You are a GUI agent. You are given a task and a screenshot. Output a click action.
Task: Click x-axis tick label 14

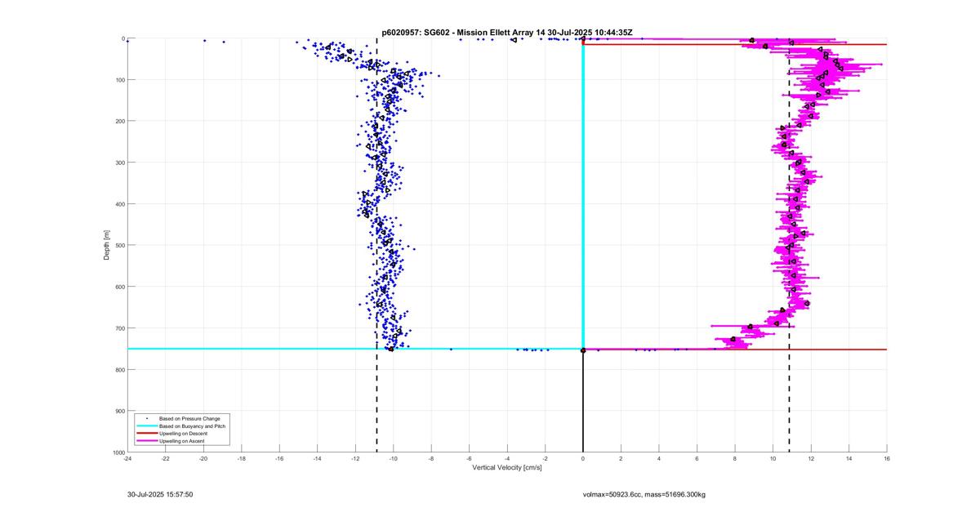coord(849,458)
